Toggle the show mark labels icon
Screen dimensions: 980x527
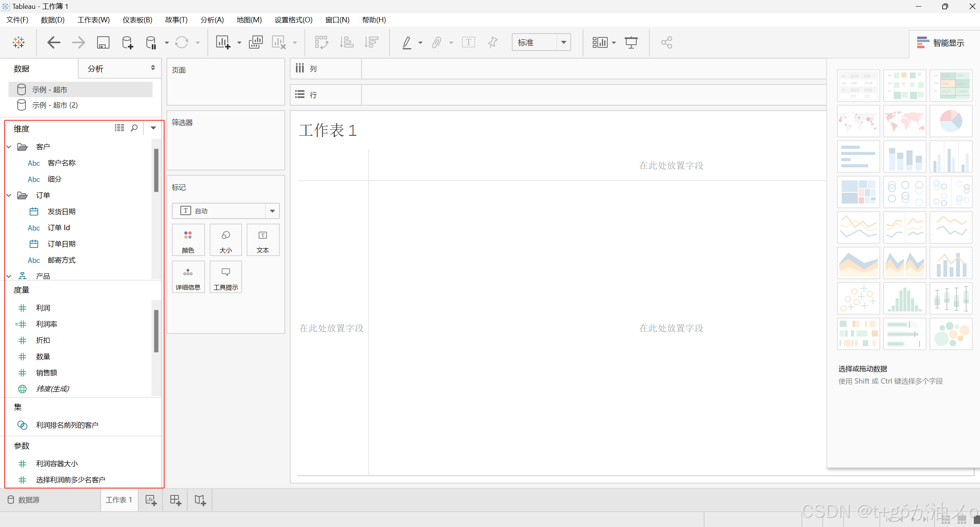[468, 42]
